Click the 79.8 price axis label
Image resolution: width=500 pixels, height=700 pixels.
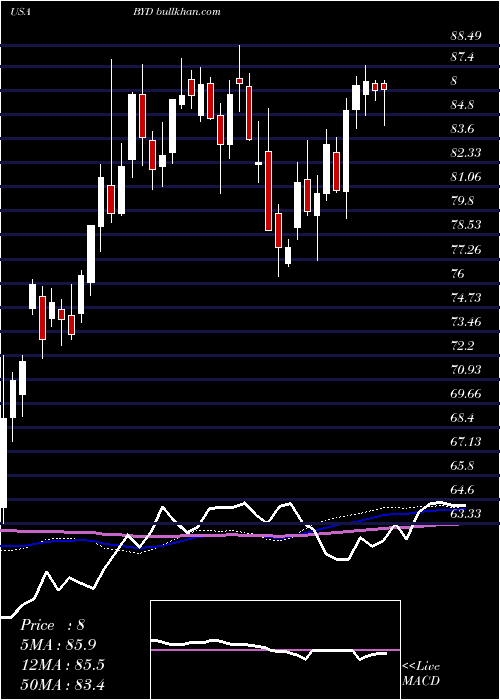coord(462,200)
